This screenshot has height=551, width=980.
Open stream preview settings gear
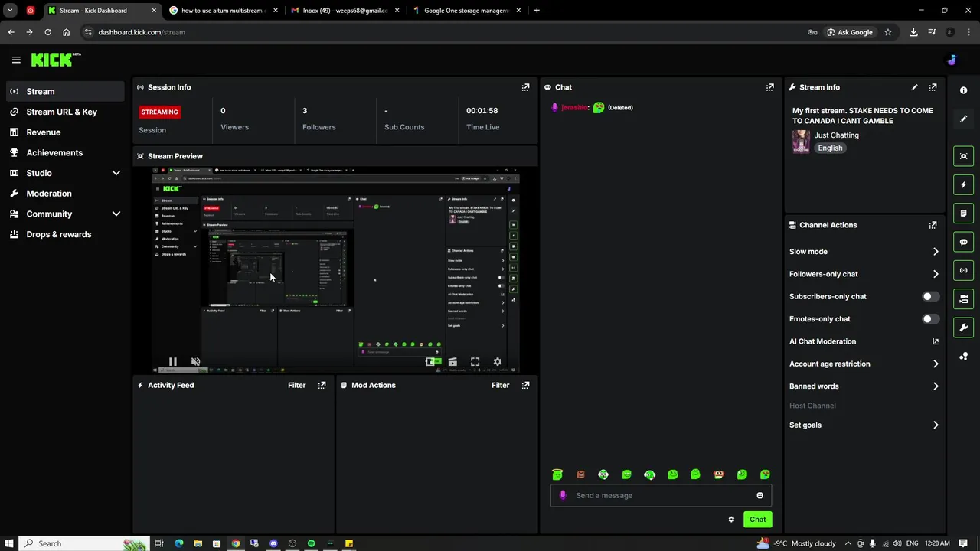498,362
